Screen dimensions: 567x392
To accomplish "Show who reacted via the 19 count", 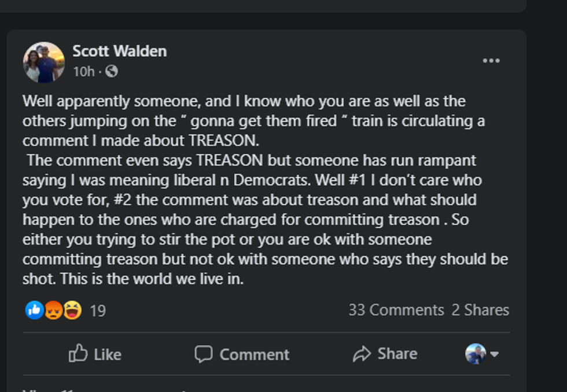I will tap(98, 311).
